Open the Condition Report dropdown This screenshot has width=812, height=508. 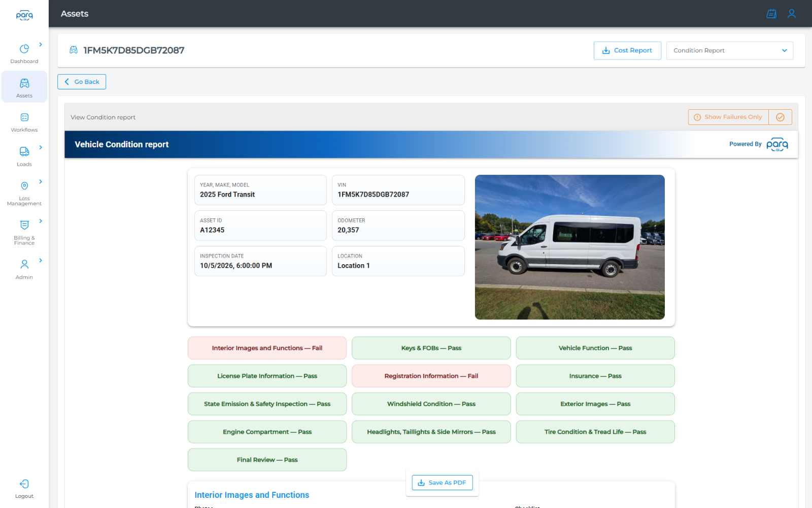tap(729, 51)
